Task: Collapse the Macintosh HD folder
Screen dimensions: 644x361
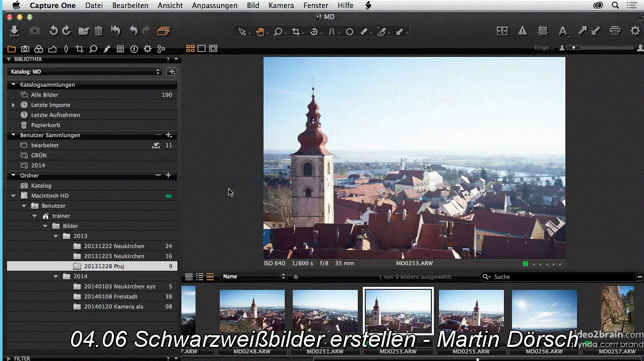Action: pyautogui.click(x=13, y=196)
